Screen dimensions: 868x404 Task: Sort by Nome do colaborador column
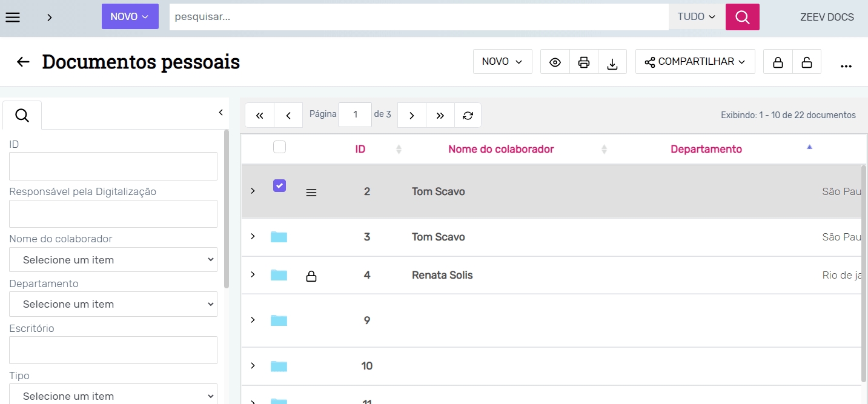pos(501,149)
